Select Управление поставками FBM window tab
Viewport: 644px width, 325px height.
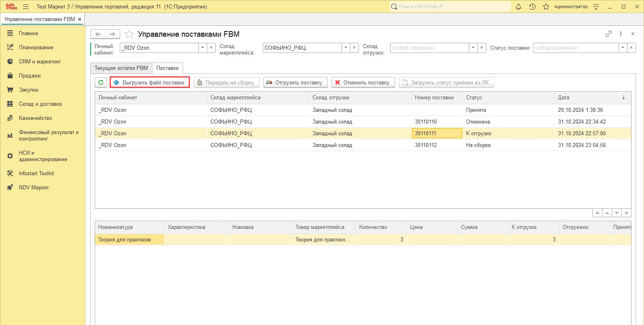[x=40, y=19]
